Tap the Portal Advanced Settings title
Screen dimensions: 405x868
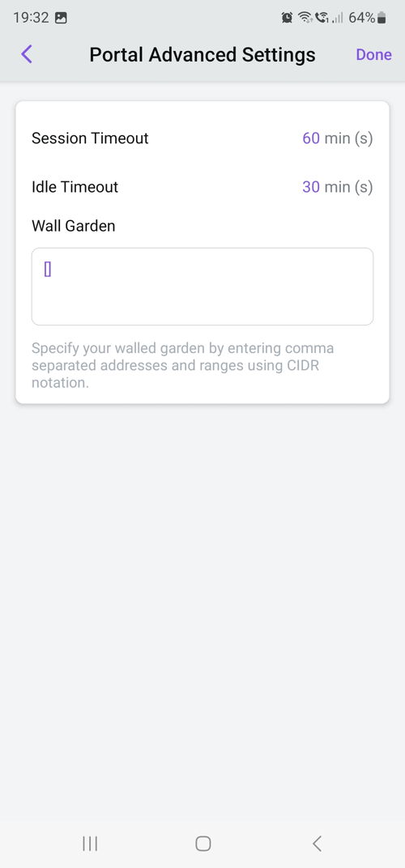coord(202,55)
